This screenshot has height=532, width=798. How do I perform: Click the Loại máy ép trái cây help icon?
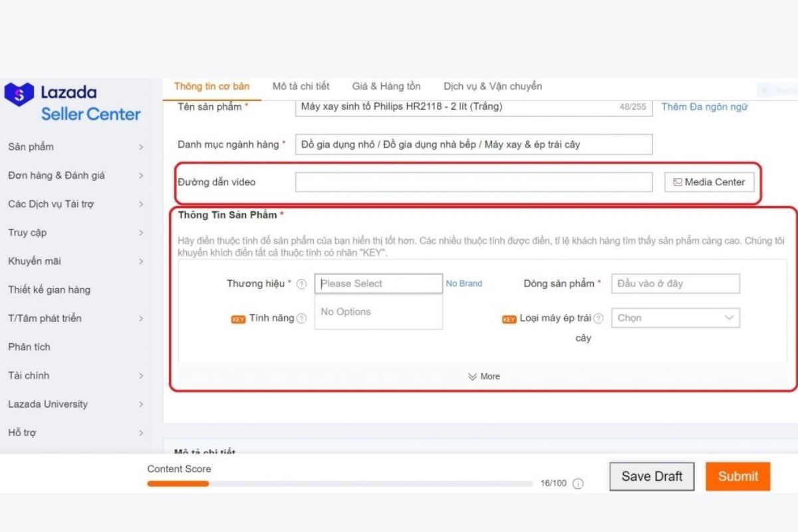pos(598,319)
